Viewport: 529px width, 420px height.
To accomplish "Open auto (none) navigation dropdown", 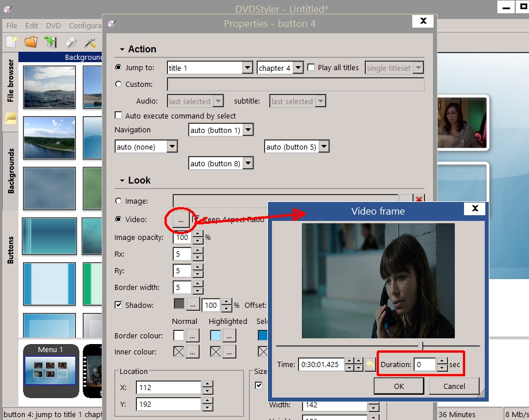I will [x=172, y=147].
